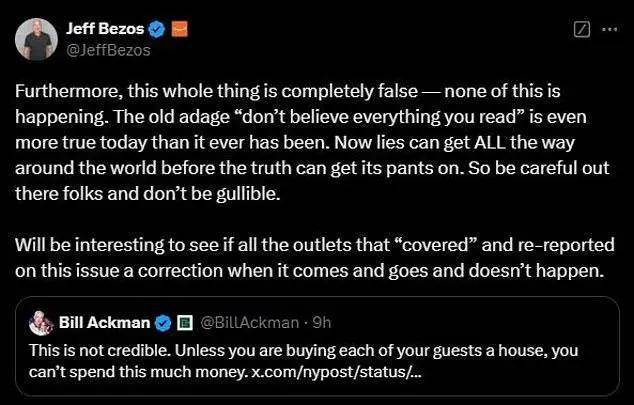This screenshot has height=405, width=634.
Task: Click Bill Ackman's small avatar
Action: pos(40,323)
